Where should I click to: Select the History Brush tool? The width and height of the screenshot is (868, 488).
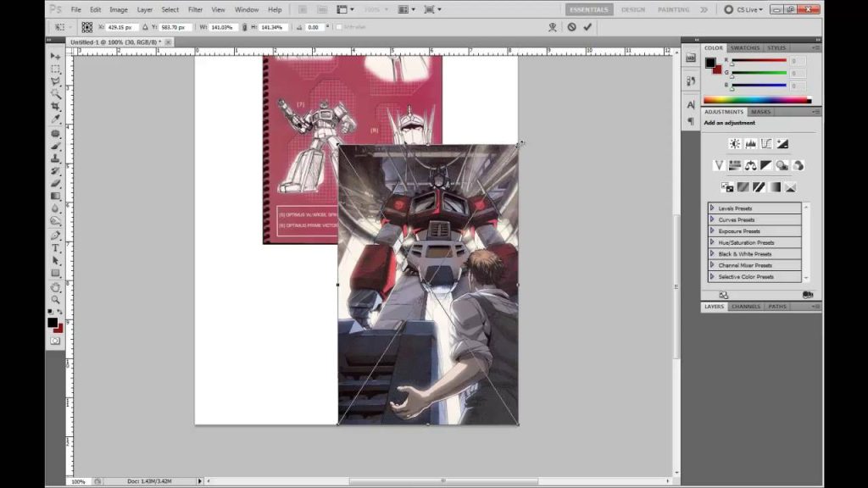[55, 171]
